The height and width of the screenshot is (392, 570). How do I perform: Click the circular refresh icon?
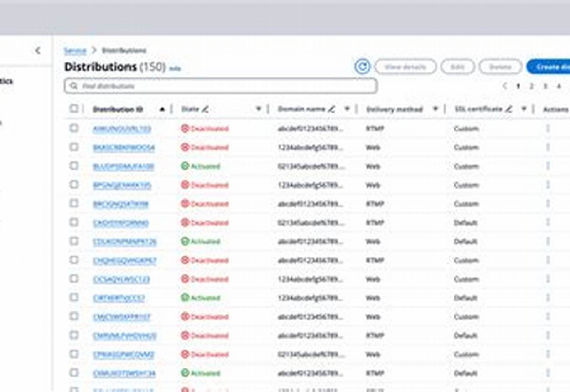362,67
